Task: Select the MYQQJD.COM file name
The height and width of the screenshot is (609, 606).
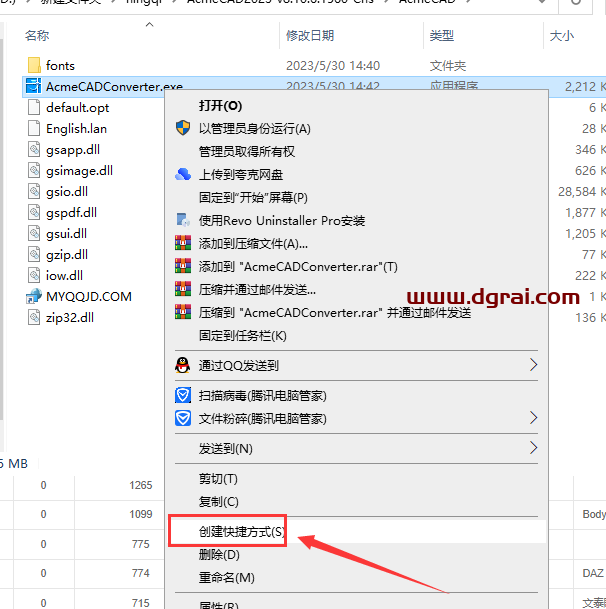Action: (89, 296)
